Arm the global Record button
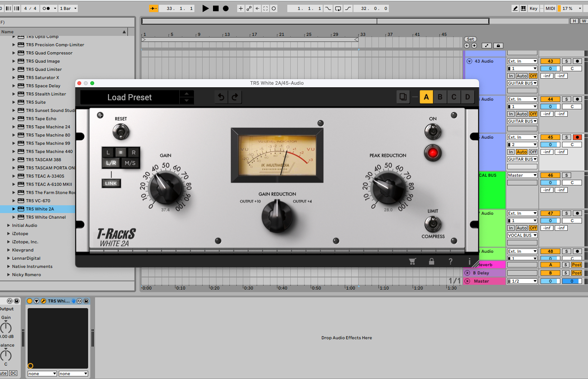This screenshot has height=379, width=588. [x=226, y=8]
